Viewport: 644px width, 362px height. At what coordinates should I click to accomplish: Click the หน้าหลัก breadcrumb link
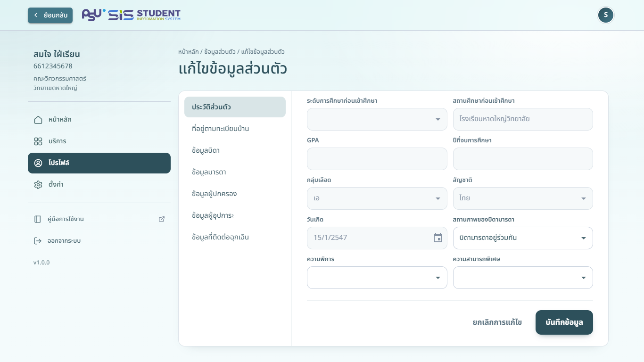point(189,51)
